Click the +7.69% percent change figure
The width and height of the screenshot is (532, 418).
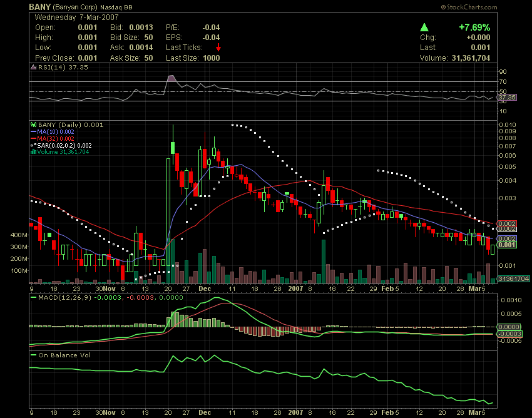click(474, 28)
